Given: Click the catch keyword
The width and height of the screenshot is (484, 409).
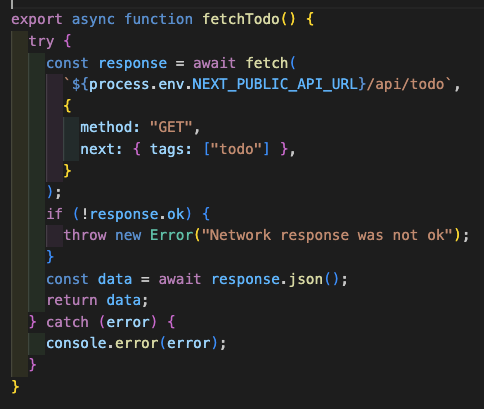Looking at the screenshot, I should click(x=68, y=322).
